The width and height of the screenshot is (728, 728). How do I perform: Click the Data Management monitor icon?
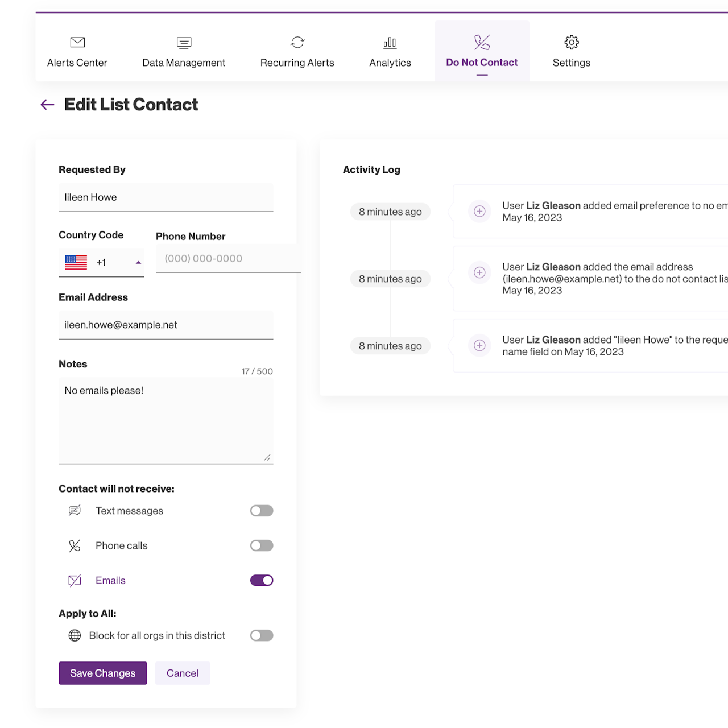click(x=184, y=42)
